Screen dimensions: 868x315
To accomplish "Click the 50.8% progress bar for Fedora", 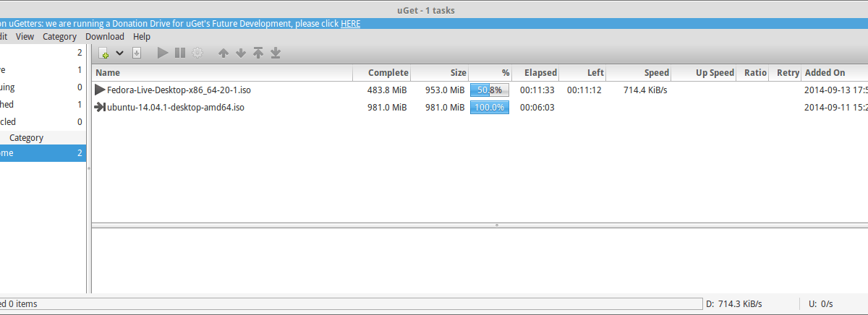I will [490, 90].
